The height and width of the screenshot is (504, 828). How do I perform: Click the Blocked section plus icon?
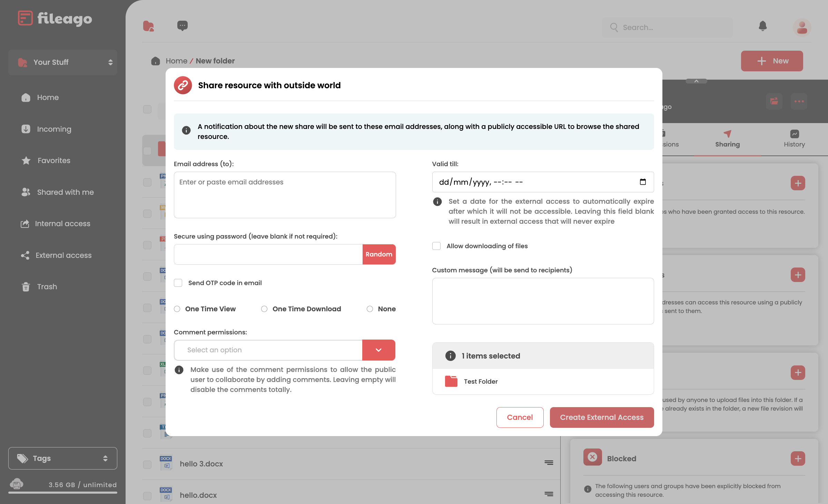coord(798,458)
